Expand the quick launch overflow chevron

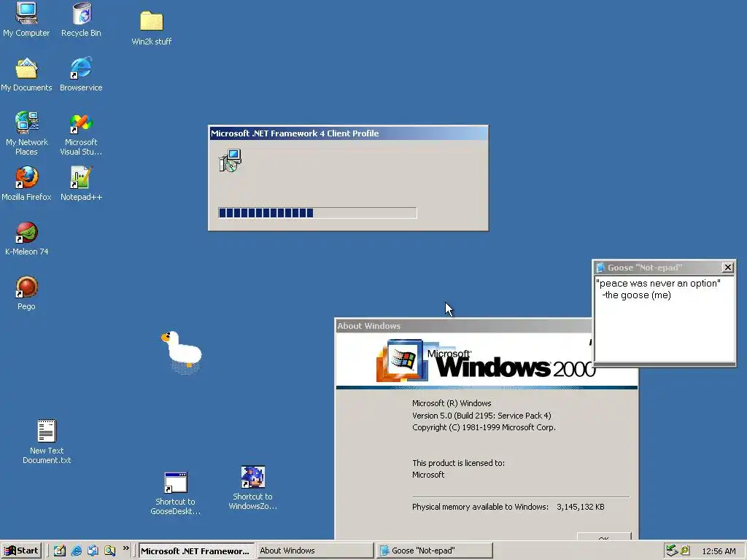point(125,548)
